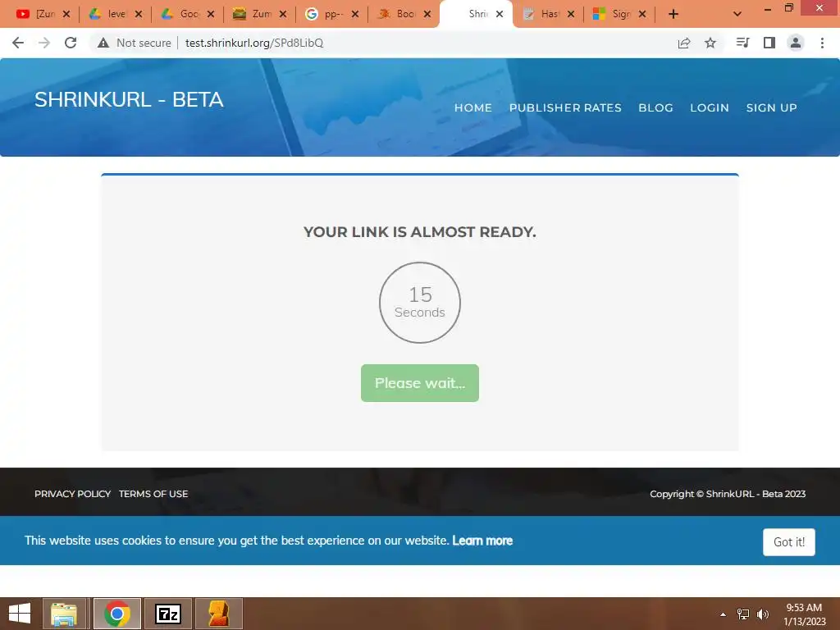Screen dimensions: 840x630
Task: Open the Windows Start menu
Action: pyautogui.click(x=20, y=614)
